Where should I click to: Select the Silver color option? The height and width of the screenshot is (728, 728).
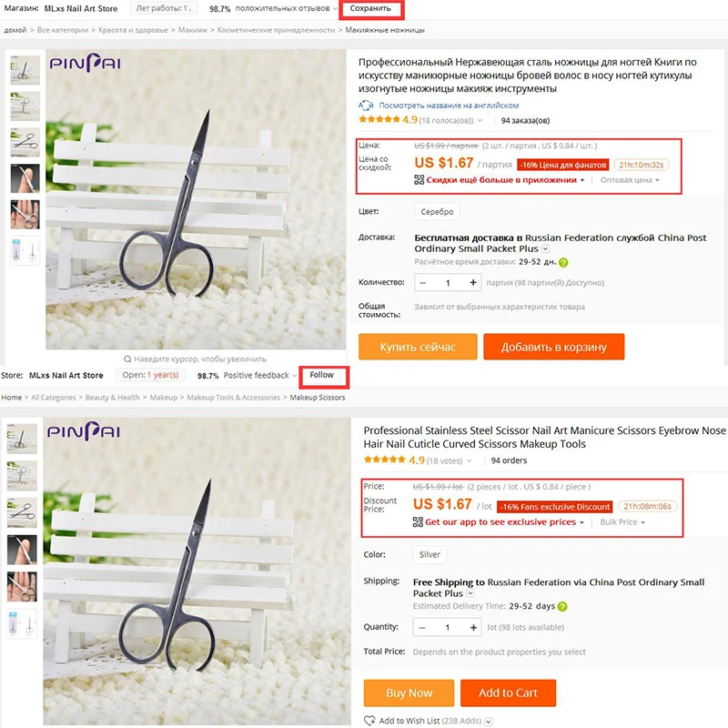(430, 554)
